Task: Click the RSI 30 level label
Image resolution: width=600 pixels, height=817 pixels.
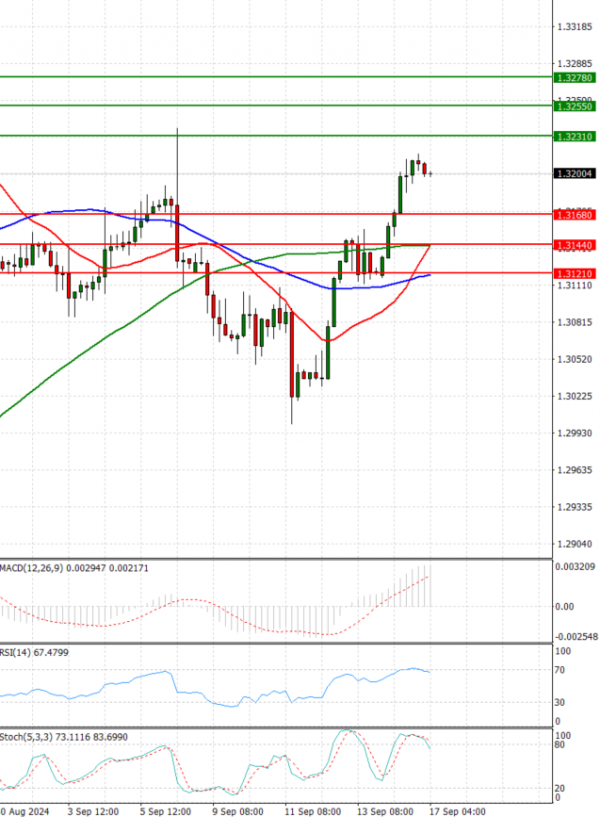Action: pyautogui.click(x=559, y=702)
